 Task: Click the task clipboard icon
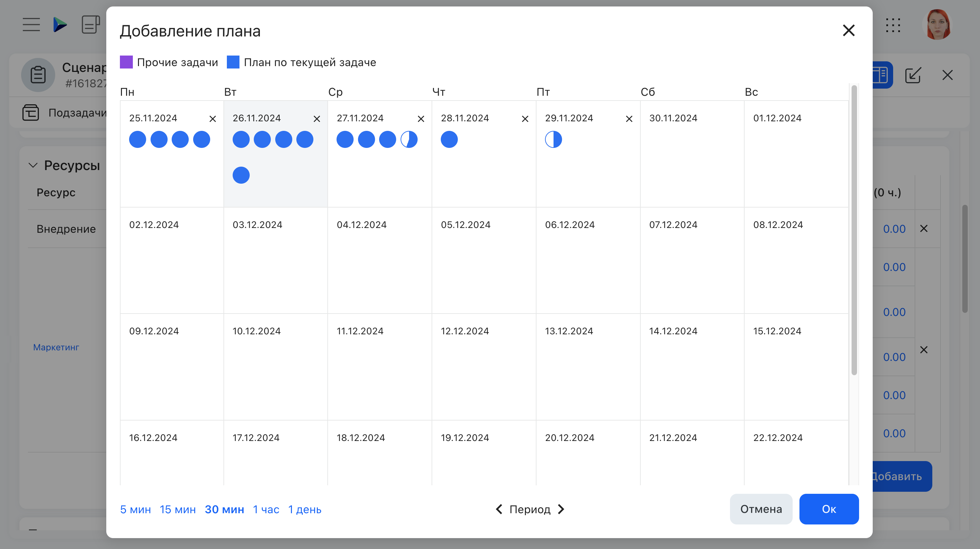(38, 75)
